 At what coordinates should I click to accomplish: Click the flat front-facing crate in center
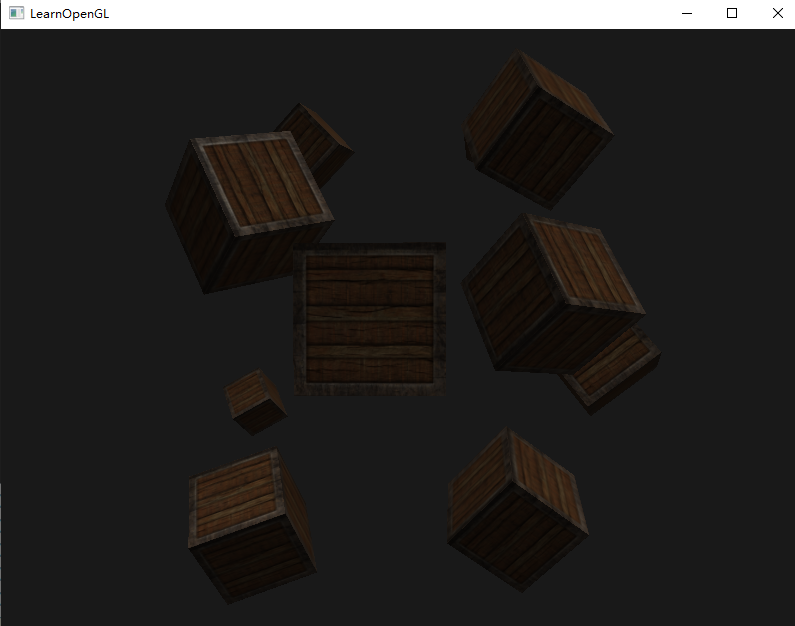pyautogui.click(x=370, y=319)
